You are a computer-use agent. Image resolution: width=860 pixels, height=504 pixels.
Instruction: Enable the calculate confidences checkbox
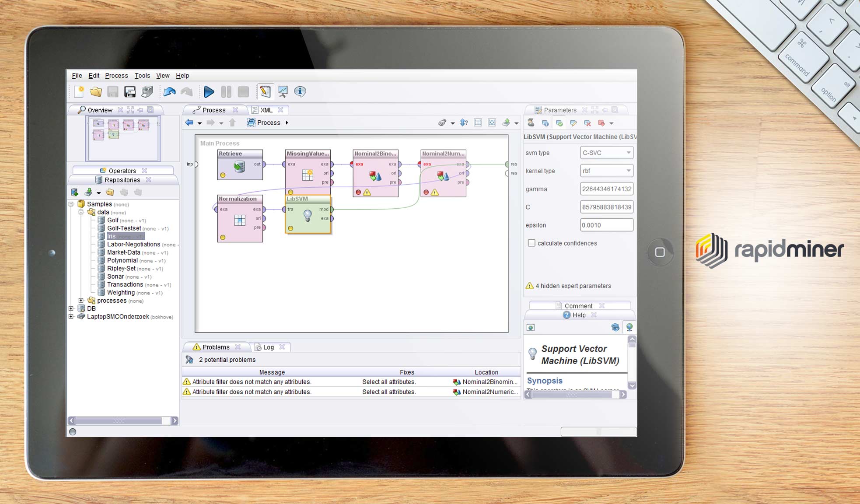point(531,243)
